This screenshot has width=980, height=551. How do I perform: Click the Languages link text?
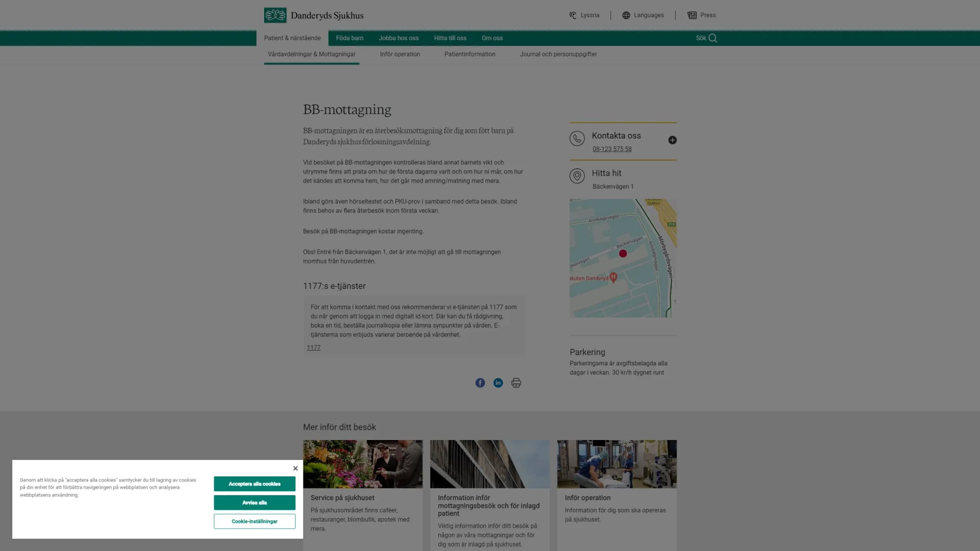point(649,15)
